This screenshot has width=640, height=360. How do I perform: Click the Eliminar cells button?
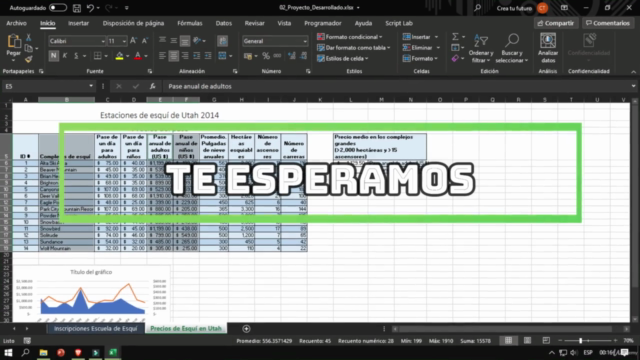418,48
